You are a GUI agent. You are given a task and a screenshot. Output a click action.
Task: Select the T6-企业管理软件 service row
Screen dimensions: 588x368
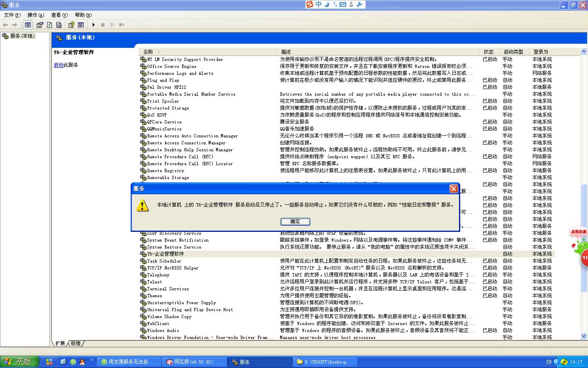[347, 254]
